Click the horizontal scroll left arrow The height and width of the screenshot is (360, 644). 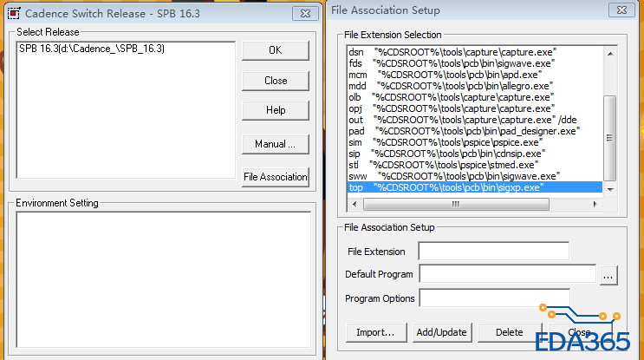coord(355,204)
